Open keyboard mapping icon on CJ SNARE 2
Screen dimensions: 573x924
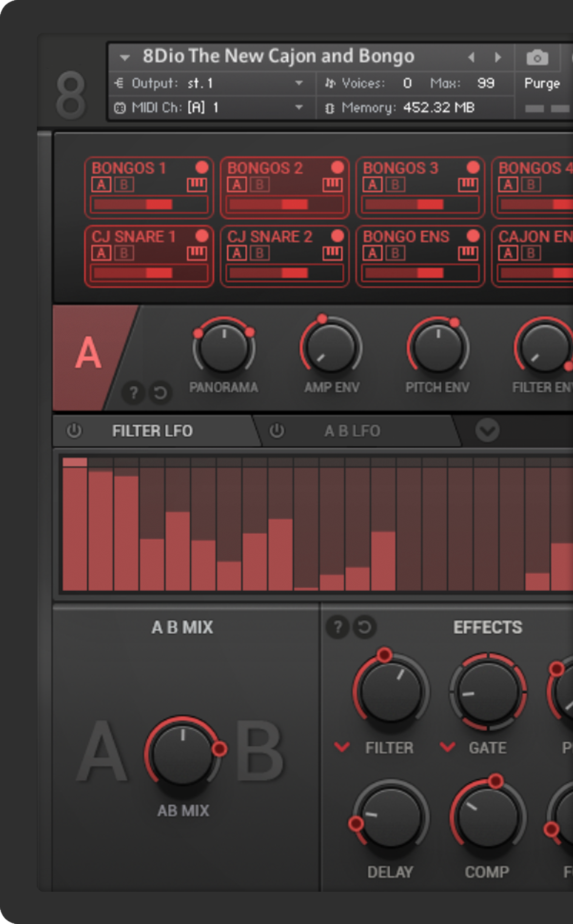[x=333, y=253]
